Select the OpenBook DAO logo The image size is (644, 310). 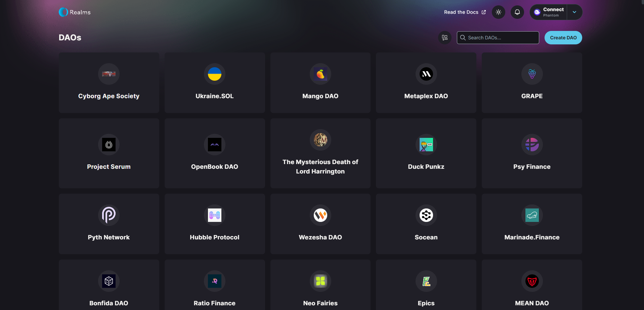215,145
